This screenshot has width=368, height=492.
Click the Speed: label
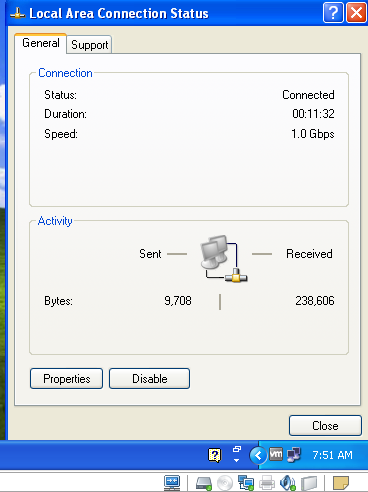[61, 134]
